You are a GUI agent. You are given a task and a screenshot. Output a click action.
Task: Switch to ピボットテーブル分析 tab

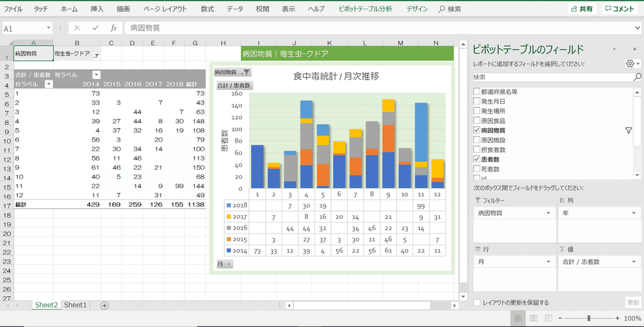click(x=365, y=9)
